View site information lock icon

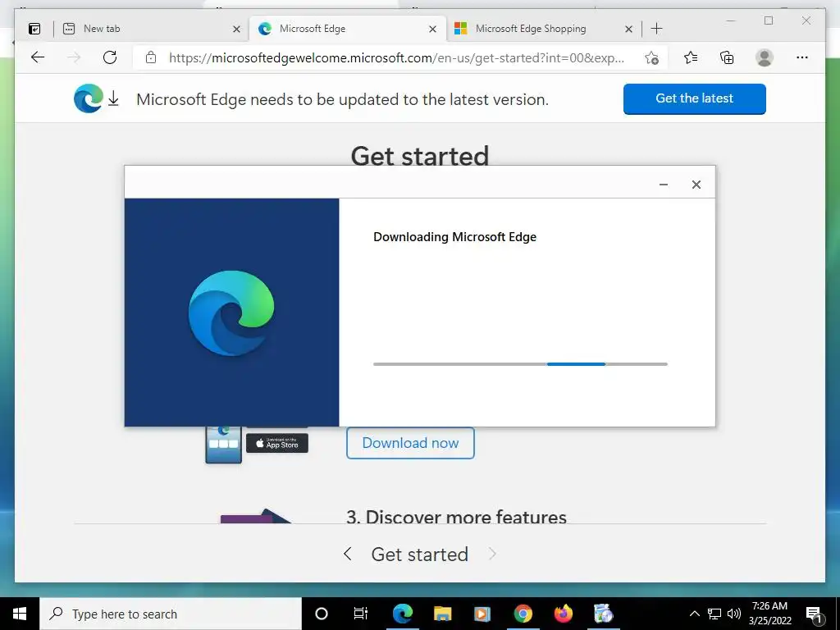[151, 57]
